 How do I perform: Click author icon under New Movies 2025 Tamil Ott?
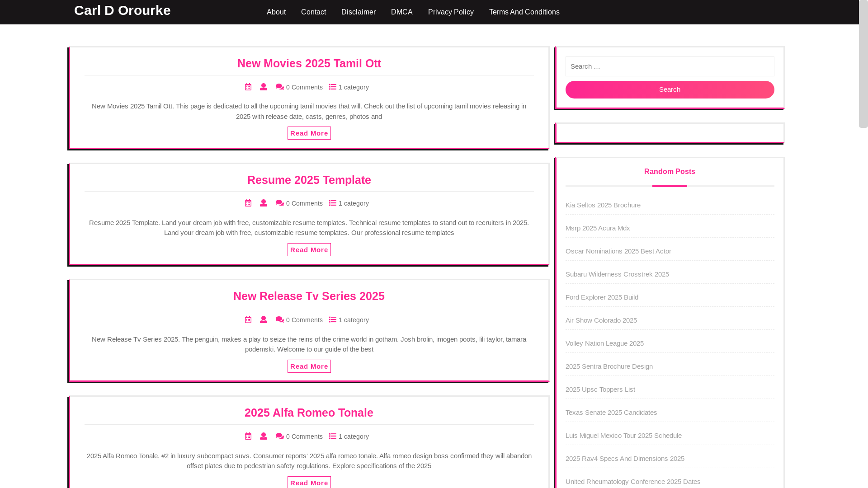[x=264, y=87]
